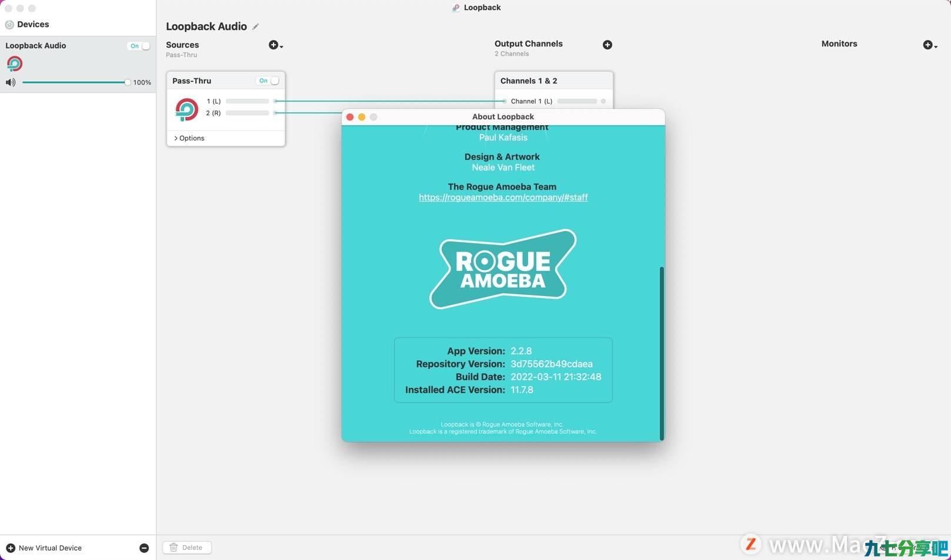
Task: Add an output channel with plus icon
Action: pos(608,45)
